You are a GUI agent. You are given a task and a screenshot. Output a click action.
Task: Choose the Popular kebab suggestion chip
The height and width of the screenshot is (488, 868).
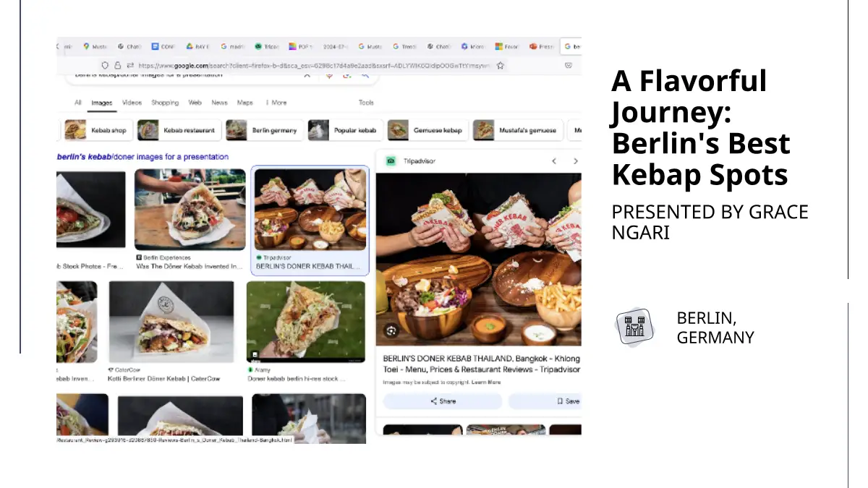(x=344, y=130)
